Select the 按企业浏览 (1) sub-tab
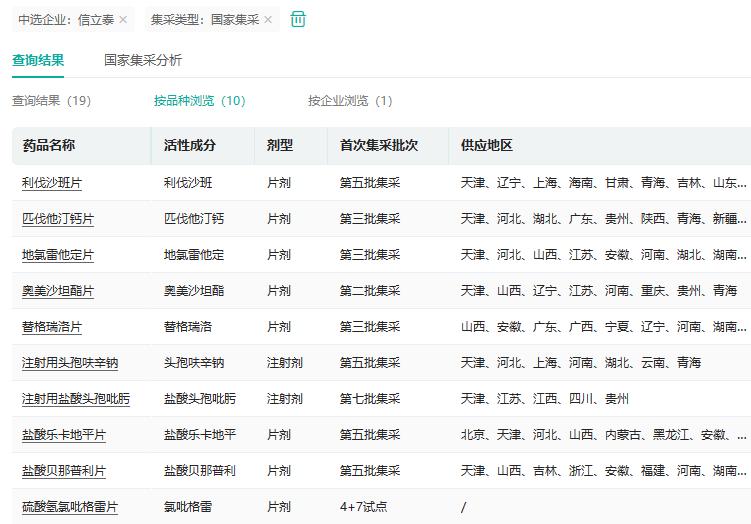 [350, 101]
